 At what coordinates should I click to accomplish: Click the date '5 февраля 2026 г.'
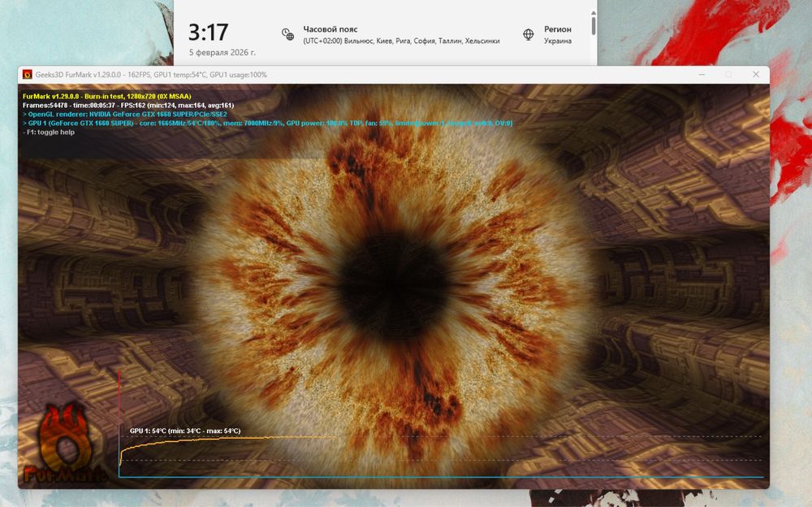click(x=222, y=52)
